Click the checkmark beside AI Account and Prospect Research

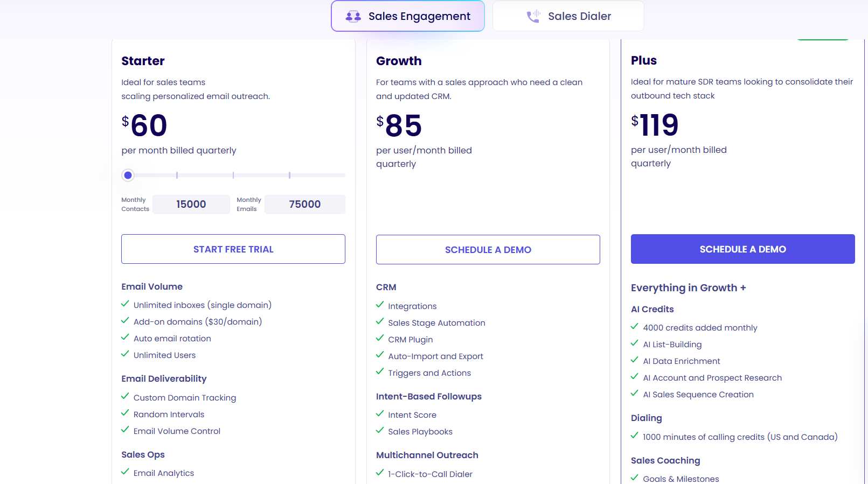[x=635, y=376]
